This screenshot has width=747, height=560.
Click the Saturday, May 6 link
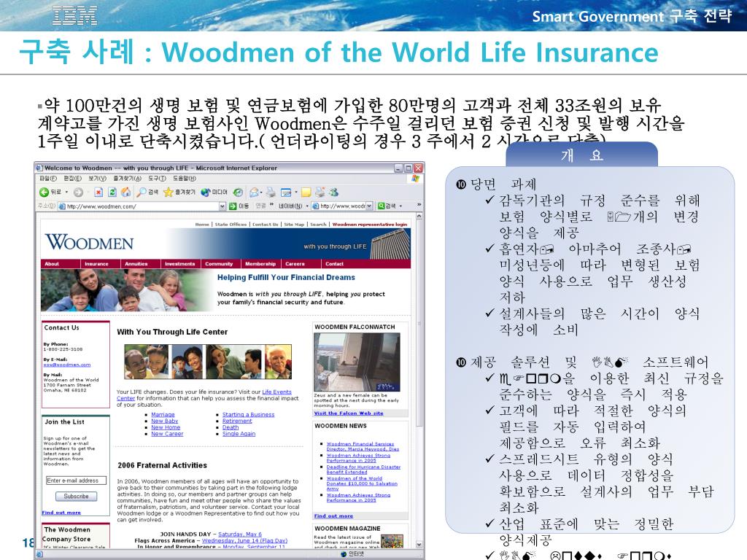click(x=239, y=534)
